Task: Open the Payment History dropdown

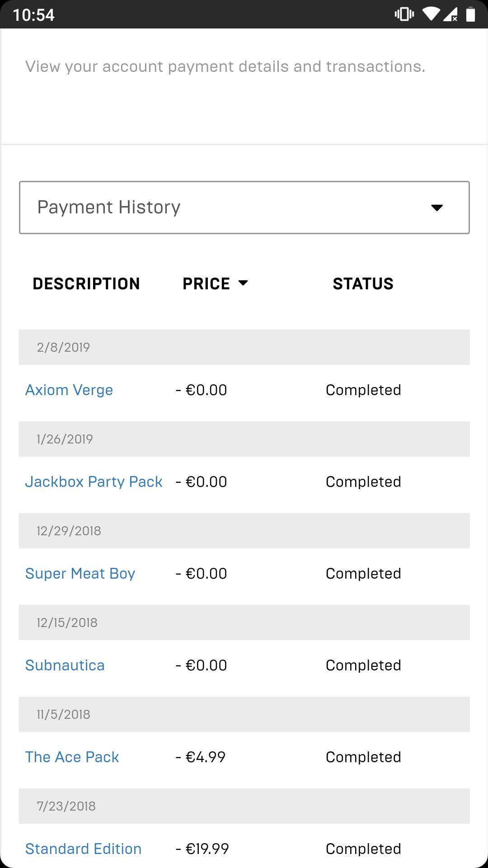Action: coord(244,208)
